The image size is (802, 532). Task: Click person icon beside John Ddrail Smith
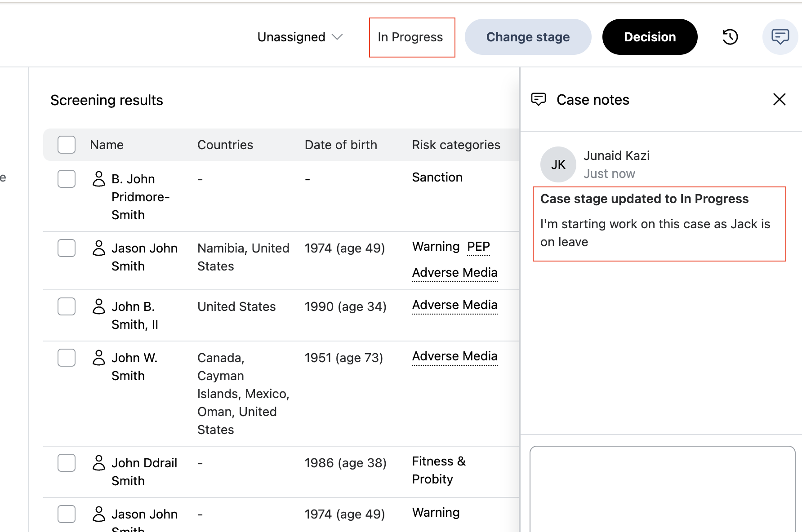pyautogui.click(x=99, y=463)
